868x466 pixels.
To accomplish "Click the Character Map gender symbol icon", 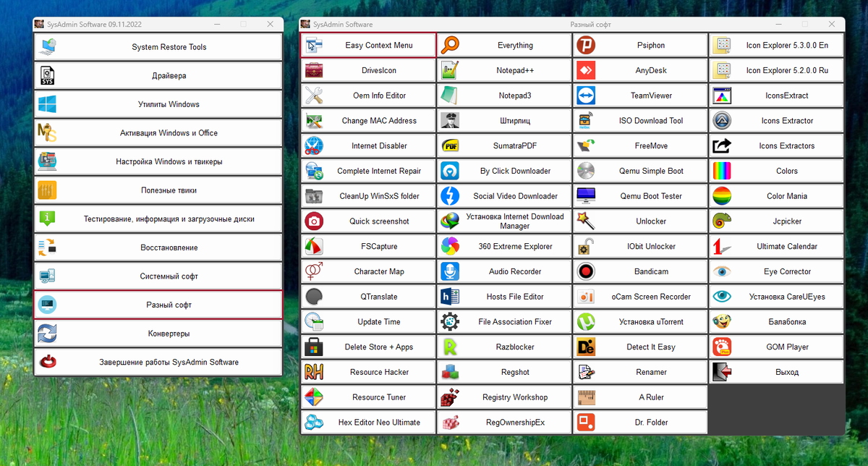I will (314, 271).
